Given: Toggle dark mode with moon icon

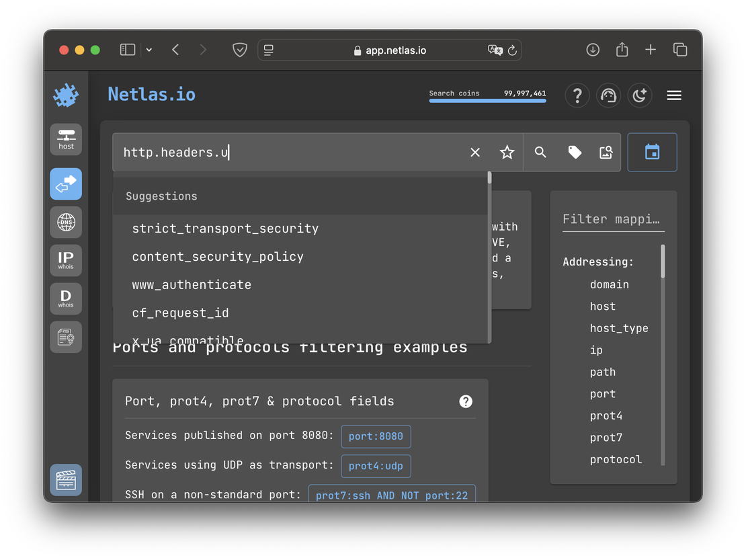Looking at the screenshot, I should click(640, 95).
